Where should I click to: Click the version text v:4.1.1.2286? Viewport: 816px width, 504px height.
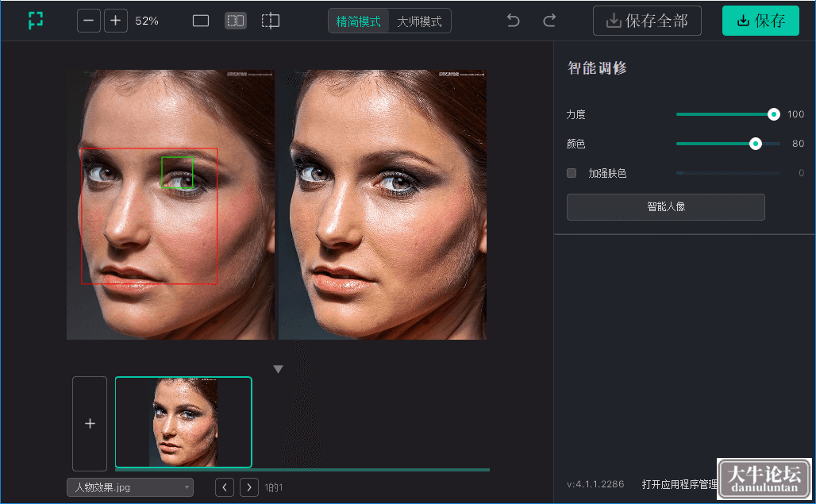595,484
